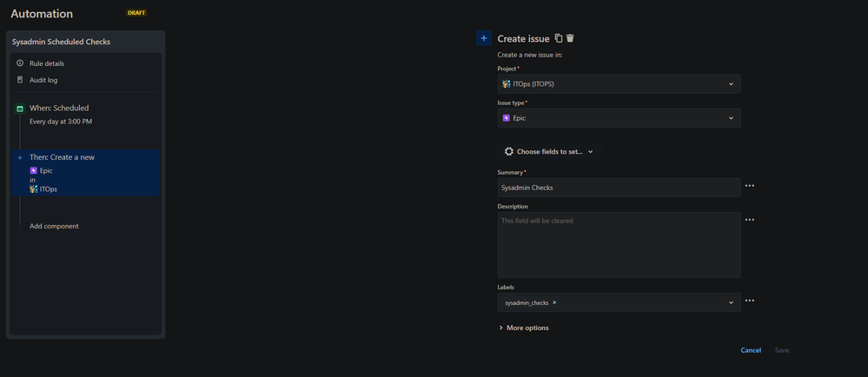Viewport: 868px width, 377px height.
Task: Click the Description text area
Action: (619, 245)
